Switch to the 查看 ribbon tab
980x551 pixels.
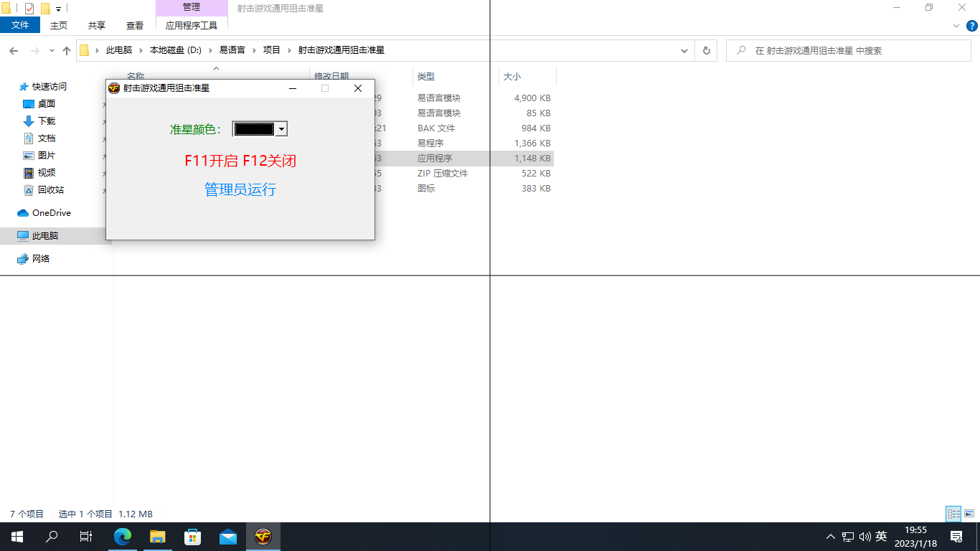(x=135, y=25)
